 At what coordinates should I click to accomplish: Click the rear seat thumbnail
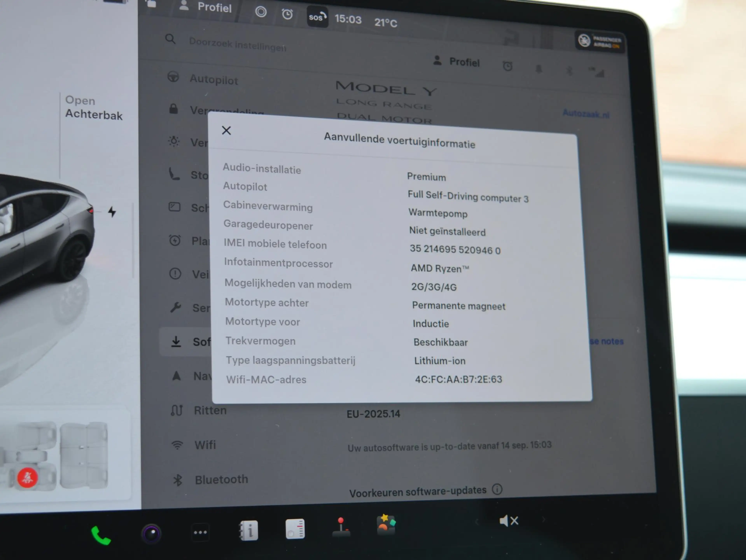pyautogui.click(x=84, y=455)
